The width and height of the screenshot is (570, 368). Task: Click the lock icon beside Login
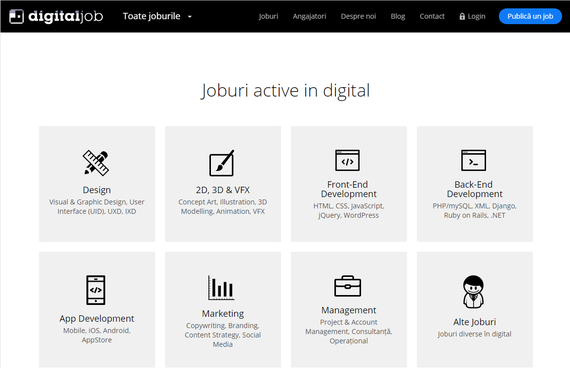(462, 16)
